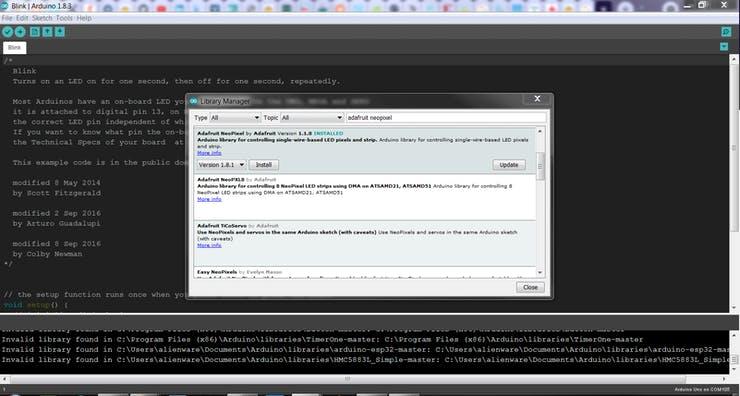Screen dimensions: 740x396
Task: Open a sketch with the Open icon
Action: [x=48, y=32]
